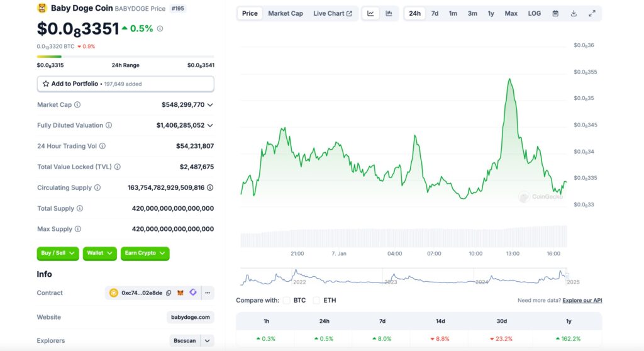Open Earn Crypto dropdown
This screenshot has width=644, height=351.
[x=145, y=253]
